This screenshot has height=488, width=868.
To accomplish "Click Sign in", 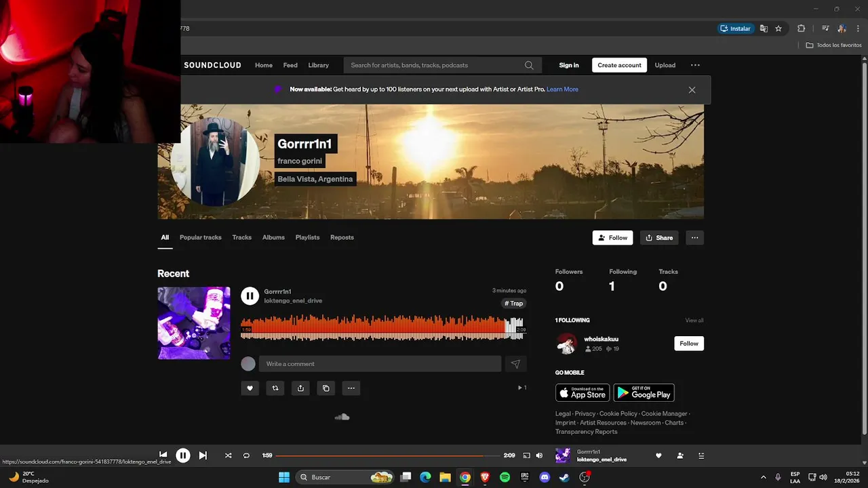I will coord(569,65).
